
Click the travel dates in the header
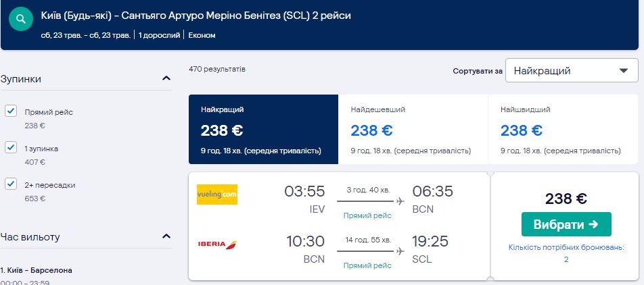[86, 34]
